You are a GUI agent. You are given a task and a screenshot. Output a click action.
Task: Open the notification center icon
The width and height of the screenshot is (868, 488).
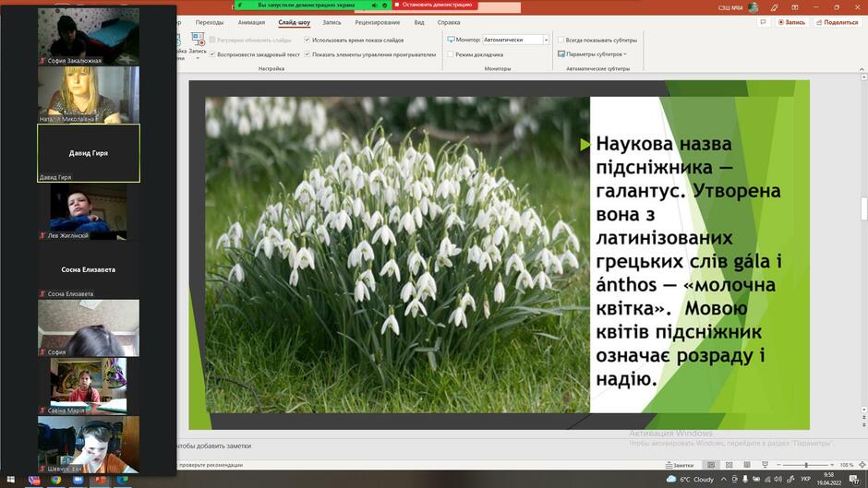click(855, 479)
